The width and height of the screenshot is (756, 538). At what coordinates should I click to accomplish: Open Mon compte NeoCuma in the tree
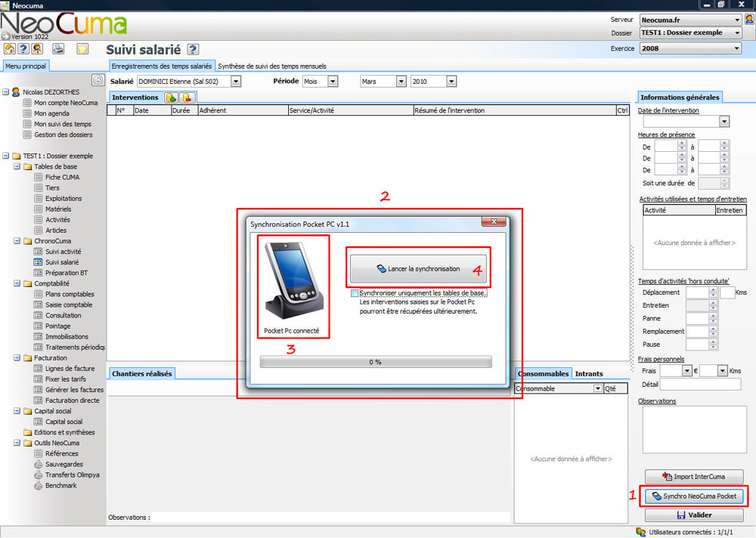[x=66, y=103]
